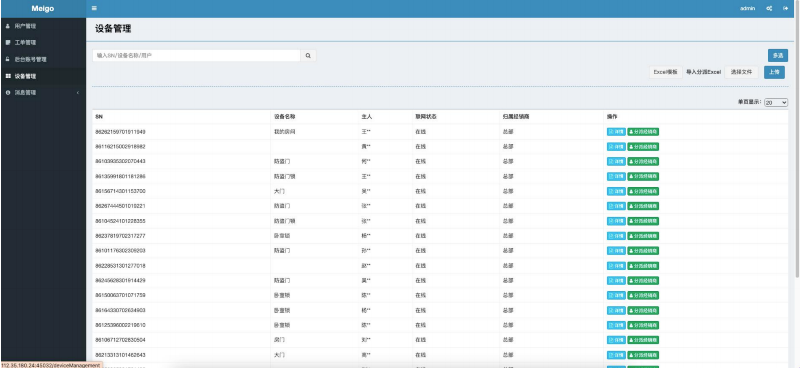Expand the 消息管理 submenu chevron
This screenshot has width=800, height=368.
78,93
